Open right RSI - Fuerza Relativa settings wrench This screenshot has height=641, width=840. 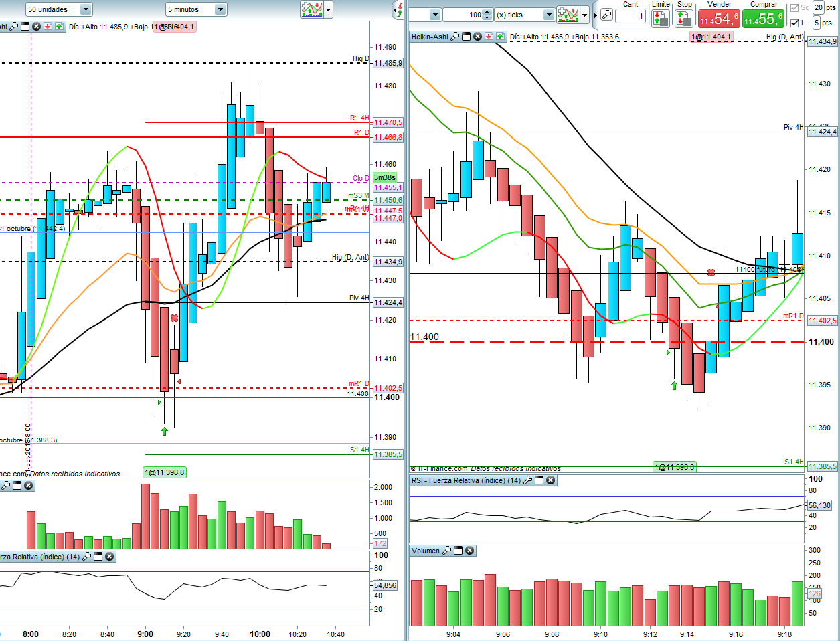pyautogui.click(x=527, y=480)
